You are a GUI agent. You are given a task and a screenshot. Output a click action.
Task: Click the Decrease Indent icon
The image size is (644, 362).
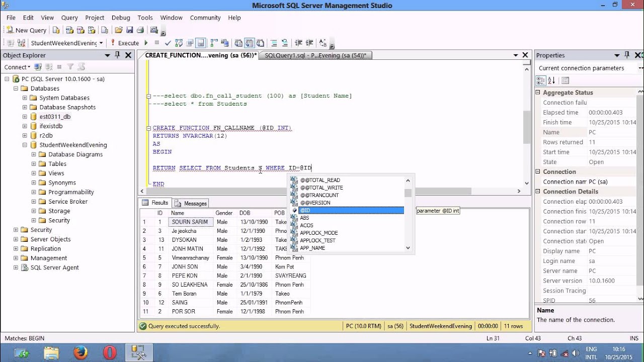click(x=299, y=43)
